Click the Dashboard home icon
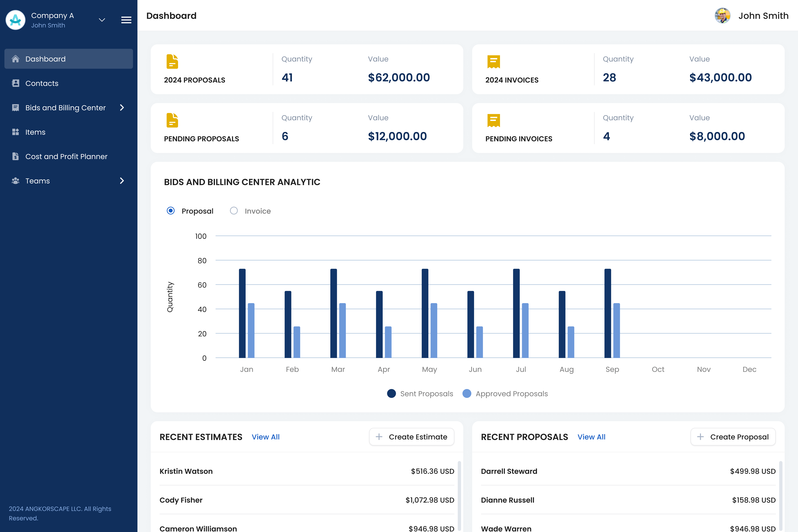 tap(16, 59)
